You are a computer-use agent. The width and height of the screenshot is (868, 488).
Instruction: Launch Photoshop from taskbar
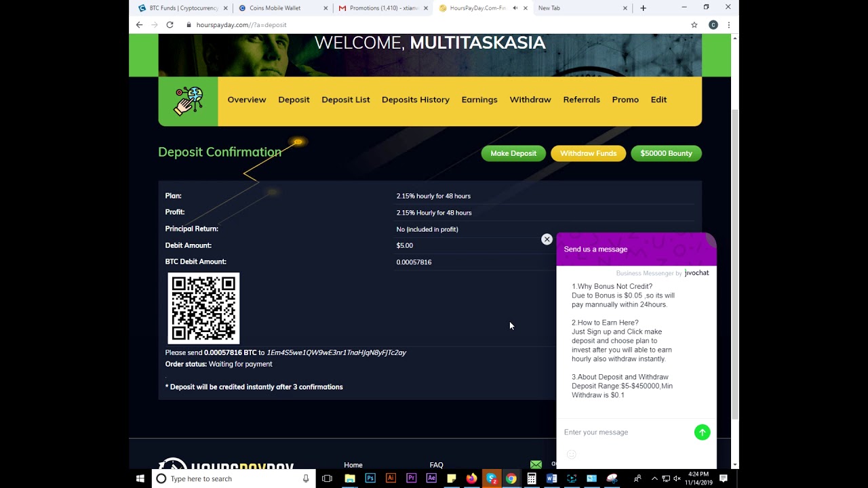coord(370,479)
